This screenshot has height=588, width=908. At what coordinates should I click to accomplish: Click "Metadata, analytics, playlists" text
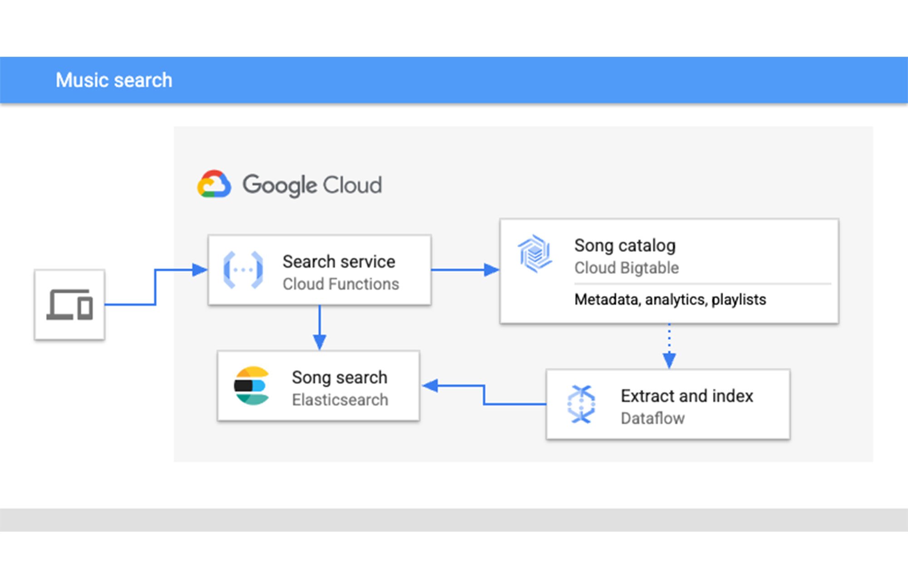tap(670, 300)
